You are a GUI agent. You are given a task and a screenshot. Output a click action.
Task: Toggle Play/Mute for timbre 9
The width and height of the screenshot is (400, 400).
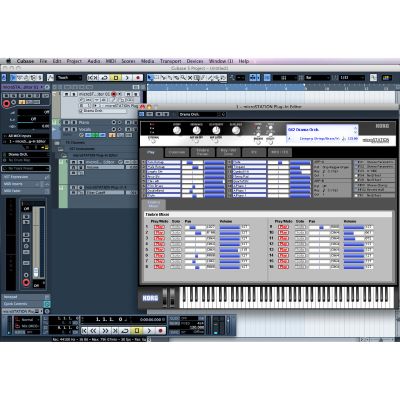click(283, 227)
